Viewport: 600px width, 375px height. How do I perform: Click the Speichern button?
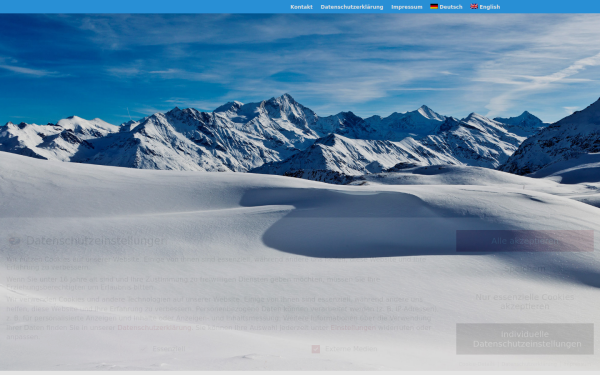pos(525,269)
